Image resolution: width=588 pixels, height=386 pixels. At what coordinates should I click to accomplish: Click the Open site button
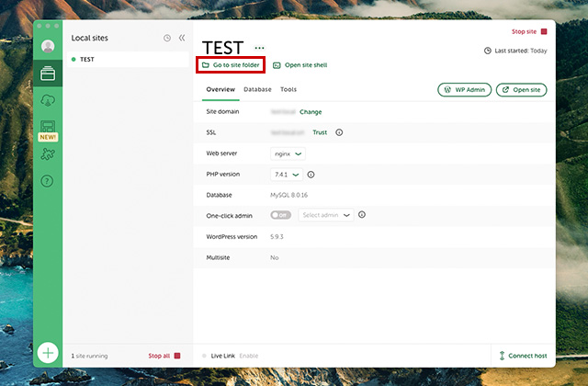click(521, 90)
